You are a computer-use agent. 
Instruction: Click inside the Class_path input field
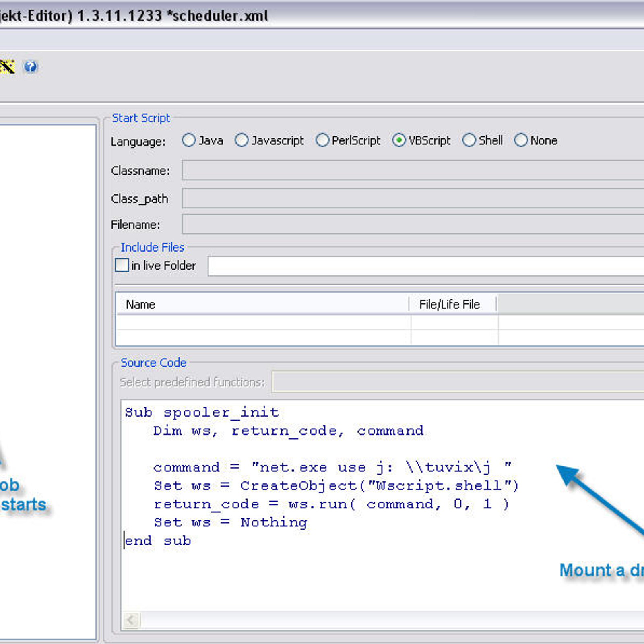362,198
